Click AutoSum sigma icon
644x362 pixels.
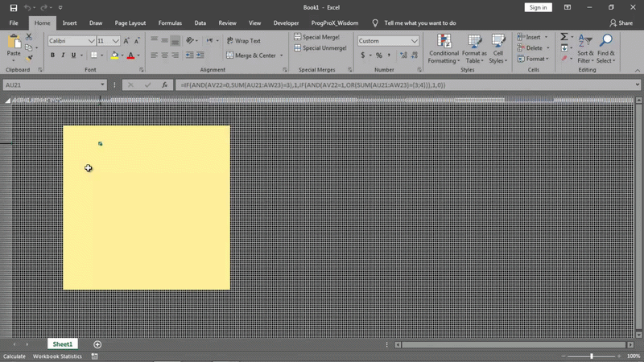(564, 37)
